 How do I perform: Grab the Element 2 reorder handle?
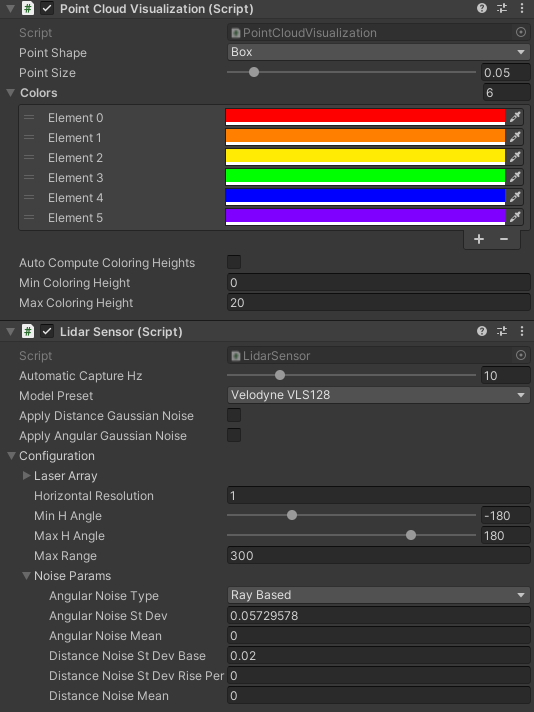coord(29,157)
